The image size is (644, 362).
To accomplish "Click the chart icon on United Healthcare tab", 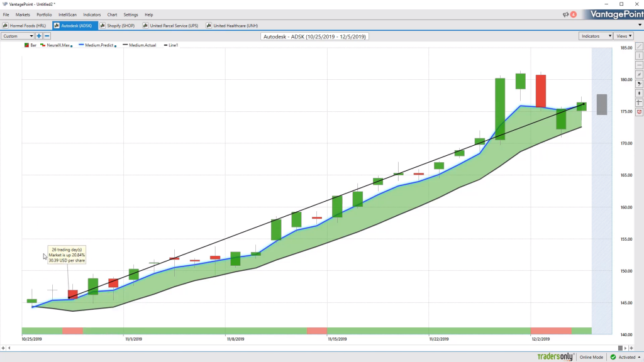I will click(209, 25).
